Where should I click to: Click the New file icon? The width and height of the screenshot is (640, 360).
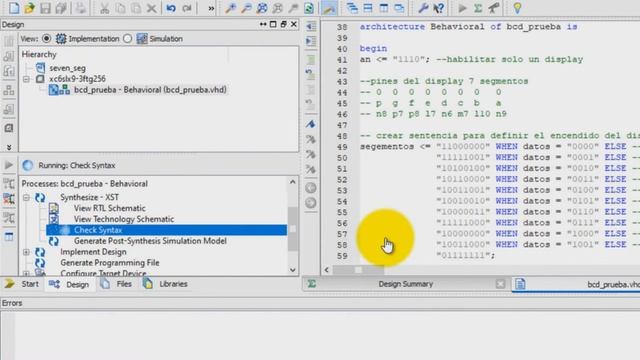click(x=13, y=8)
